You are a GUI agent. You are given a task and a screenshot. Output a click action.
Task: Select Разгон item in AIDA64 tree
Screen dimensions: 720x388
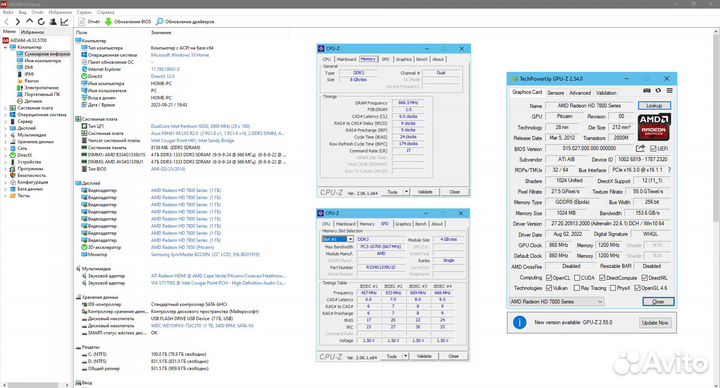(x=28, y=81)
